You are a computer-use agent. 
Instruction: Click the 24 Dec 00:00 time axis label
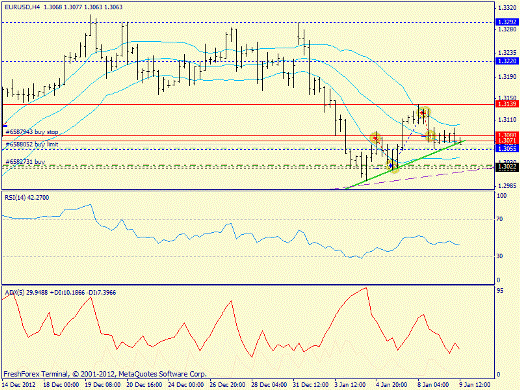click(x=186, y=384)
